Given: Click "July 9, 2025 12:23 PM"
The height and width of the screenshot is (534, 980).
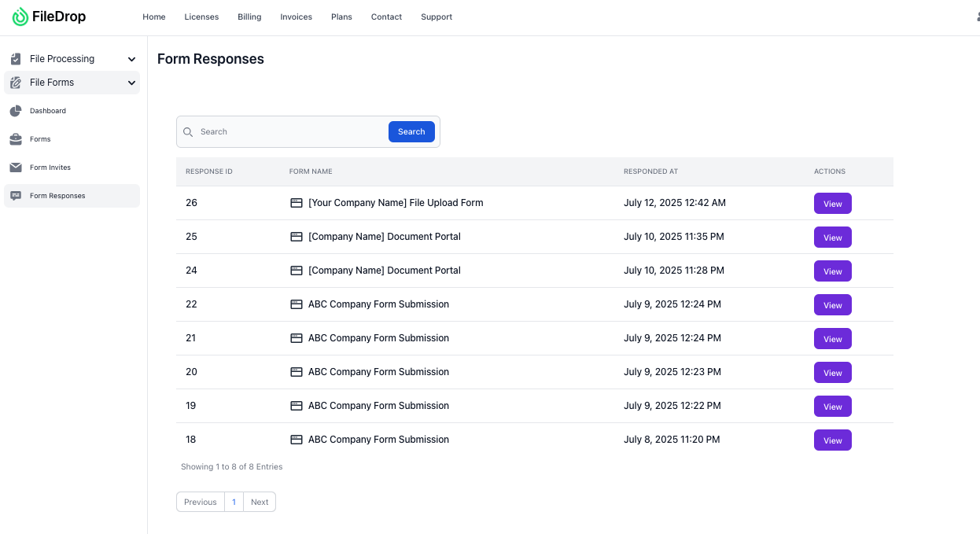Looking at the screenshot, I should 672,372.
